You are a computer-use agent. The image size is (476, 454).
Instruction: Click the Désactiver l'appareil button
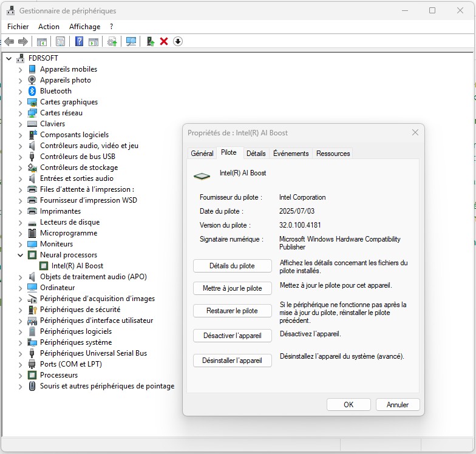(x=232, y=336)
